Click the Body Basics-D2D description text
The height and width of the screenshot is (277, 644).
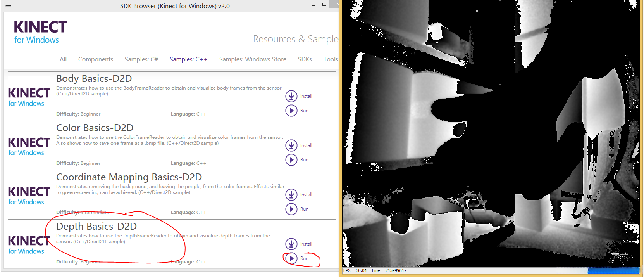(170, 91)
